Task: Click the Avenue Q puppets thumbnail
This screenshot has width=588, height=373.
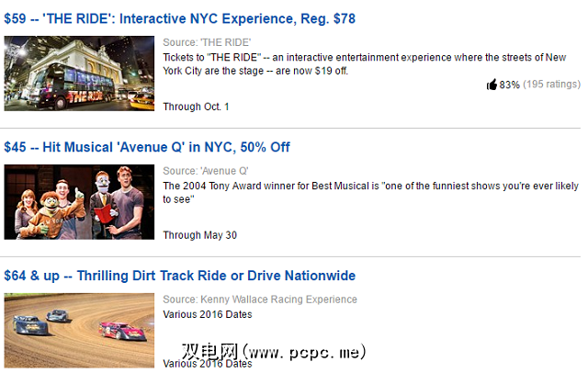Action: coord(79,202)
